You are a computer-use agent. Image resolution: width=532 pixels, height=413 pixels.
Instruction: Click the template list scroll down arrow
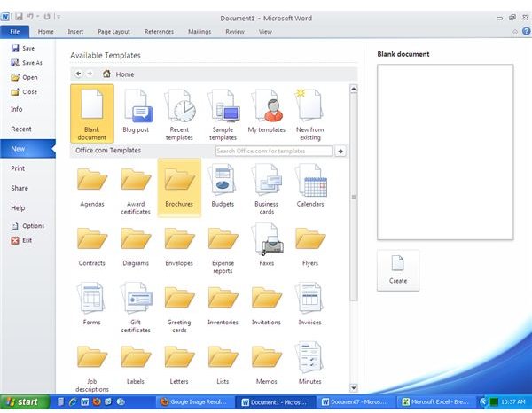tap(354, 387)
